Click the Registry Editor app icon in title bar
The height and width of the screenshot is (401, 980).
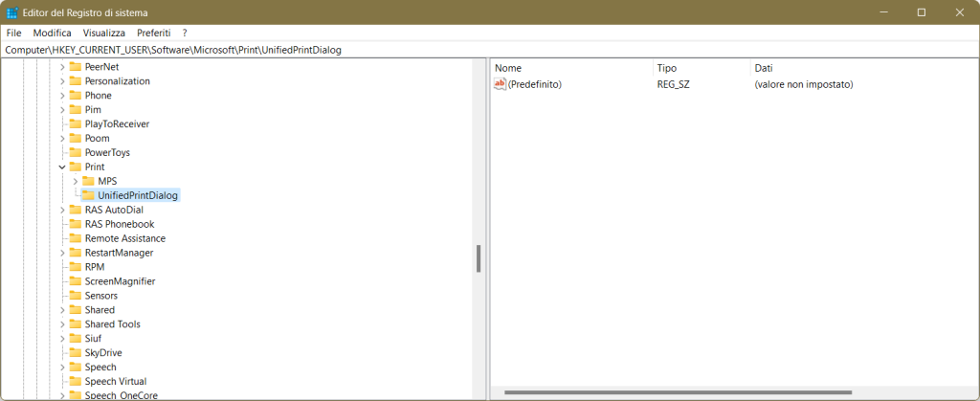[x=11, y=12]
